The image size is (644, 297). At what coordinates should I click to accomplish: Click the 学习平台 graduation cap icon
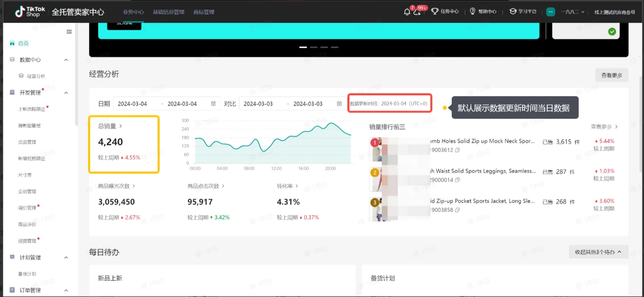point(512,11)
